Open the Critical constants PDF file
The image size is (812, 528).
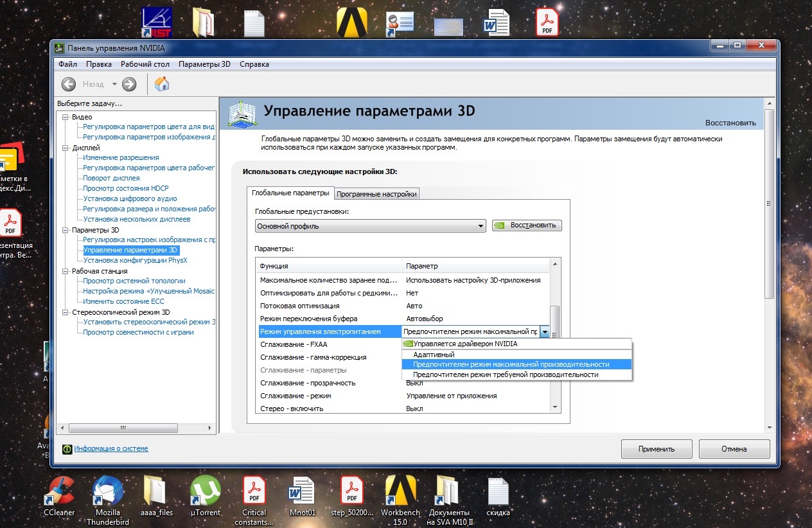click(x=254, y=500)
